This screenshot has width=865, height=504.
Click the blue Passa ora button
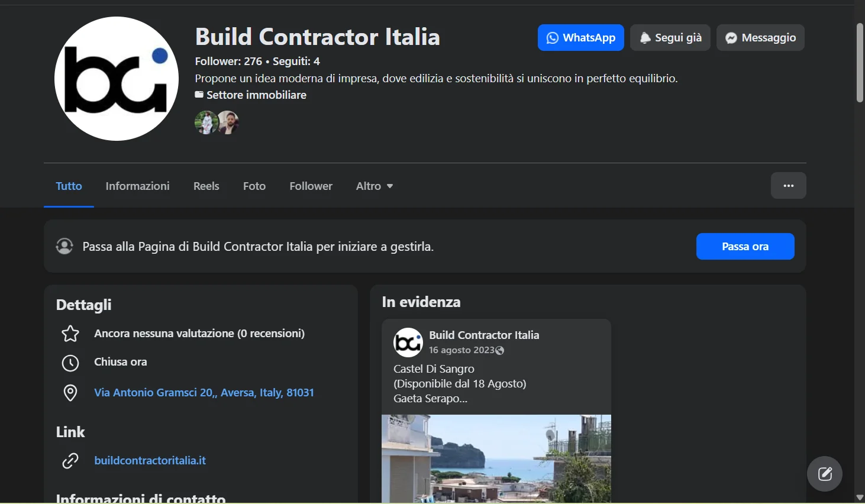click(745, 247)
